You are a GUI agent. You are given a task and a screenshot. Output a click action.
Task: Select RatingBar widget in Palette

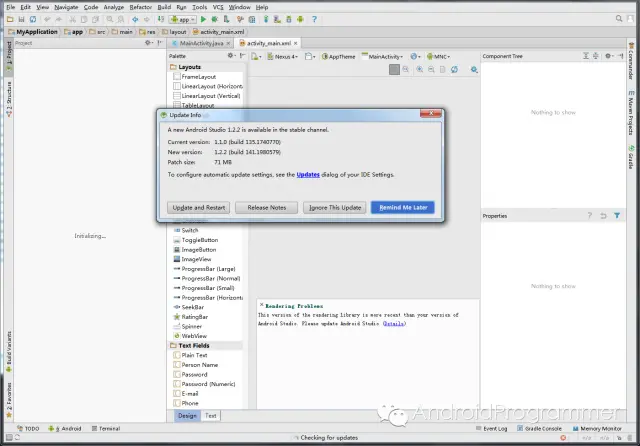click(x=194, y=317)
